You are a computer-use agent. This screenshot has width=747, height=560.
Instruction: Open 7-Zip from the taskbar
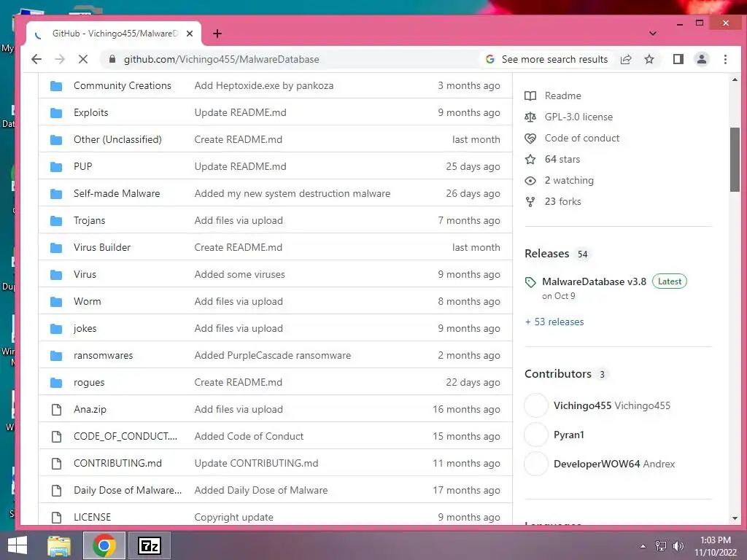point(150,545)
